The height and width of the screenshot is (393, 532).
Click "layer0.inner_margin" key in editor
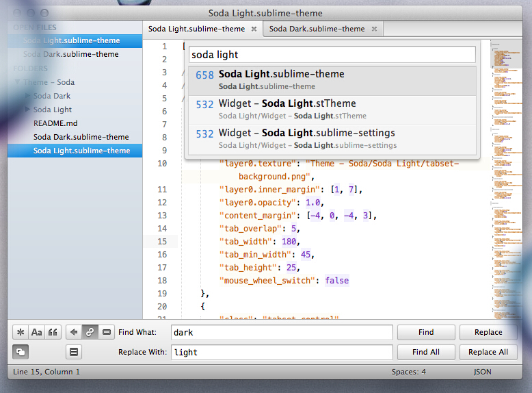click(269, 190)
